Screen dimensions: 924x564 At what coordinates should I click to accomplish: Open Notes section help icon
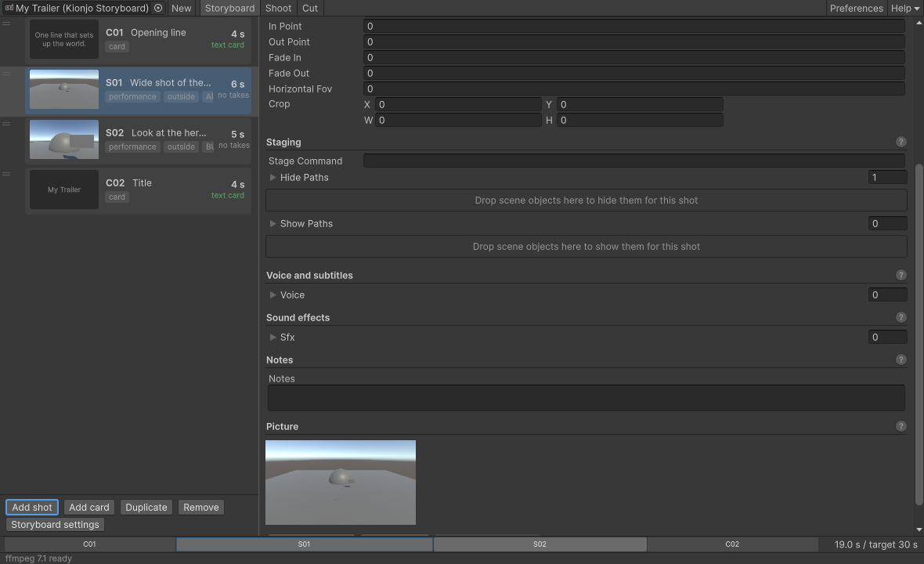(x=901, y=360)
